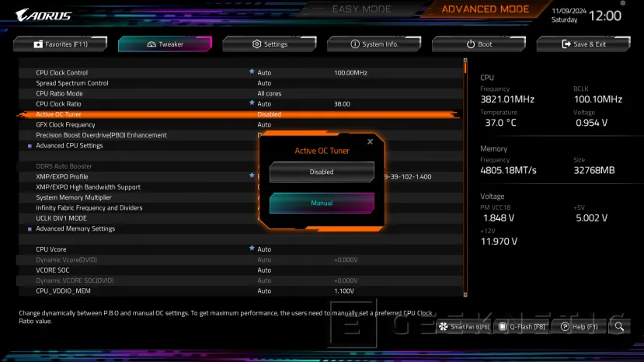
Task: Select Disabled in Active OC Tuner popup
Action: (322, 172)
